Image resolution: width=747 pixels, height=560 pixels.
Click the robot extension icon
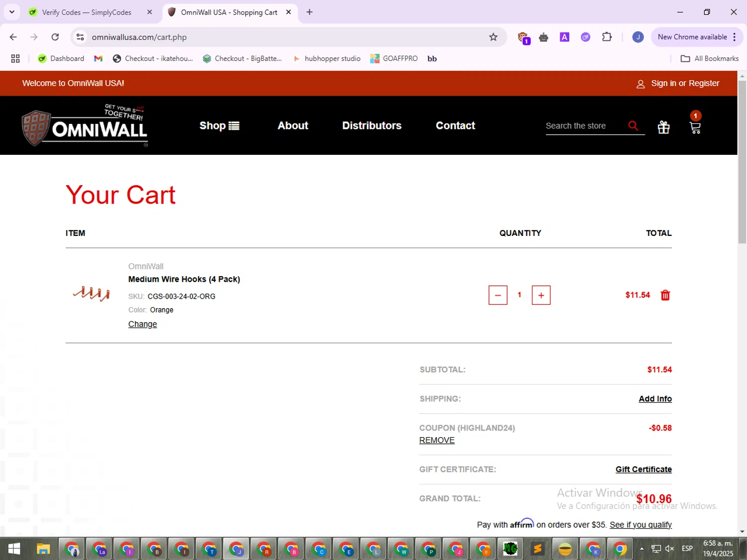(x=543, y=37)
